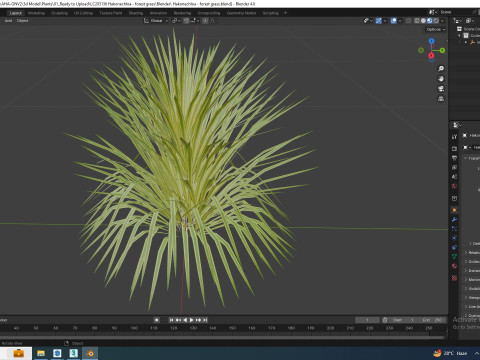Collapse the Transform panel

click(465, 158)
